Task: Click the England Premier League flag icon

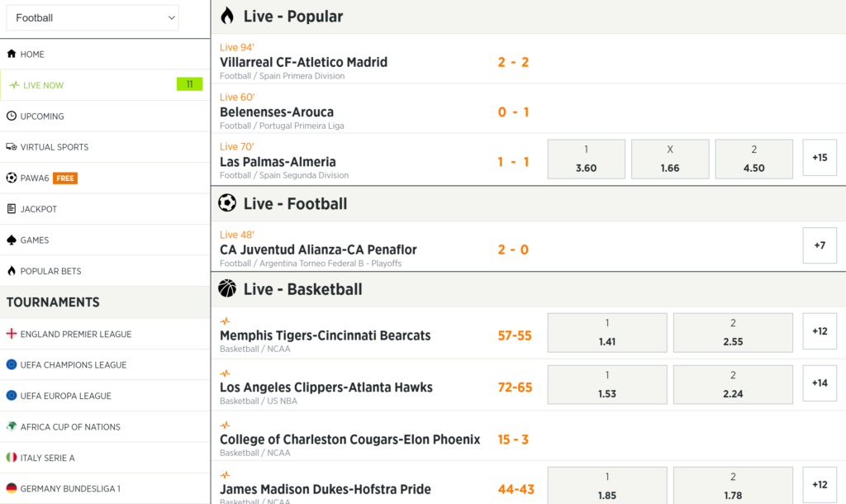Action: [x=12, y=334]
